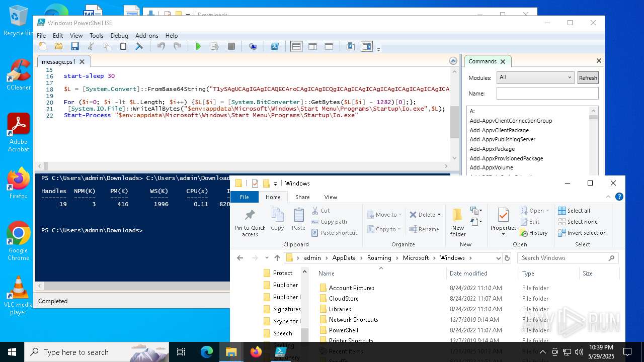The image size is (644, 362).
Task: Open the Tools menu in PowerShell ISE
Action: tap(97, 36)
